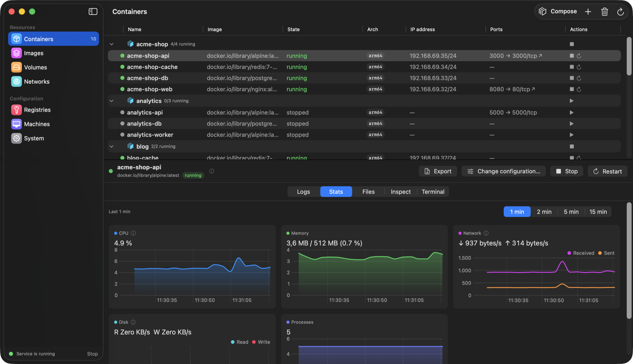Stop the blog compose group
This screenshot has height=364, width=633.
(x=572, y=147)
